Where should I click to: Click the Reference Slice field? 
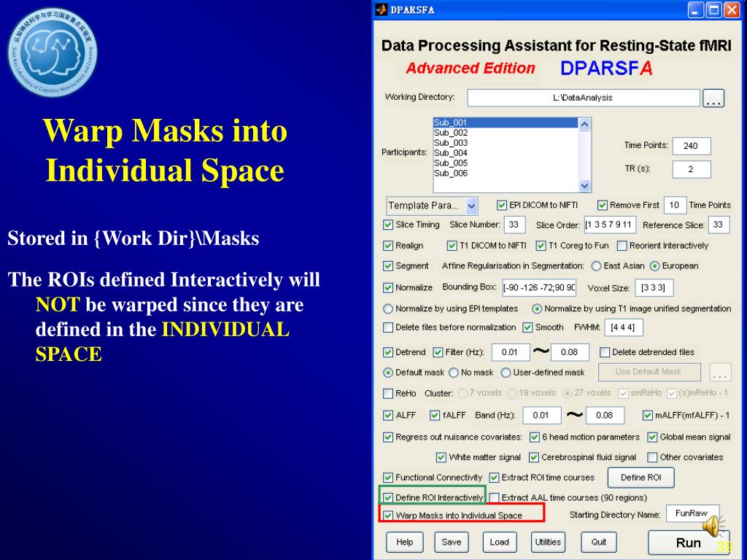pos(719,225)
